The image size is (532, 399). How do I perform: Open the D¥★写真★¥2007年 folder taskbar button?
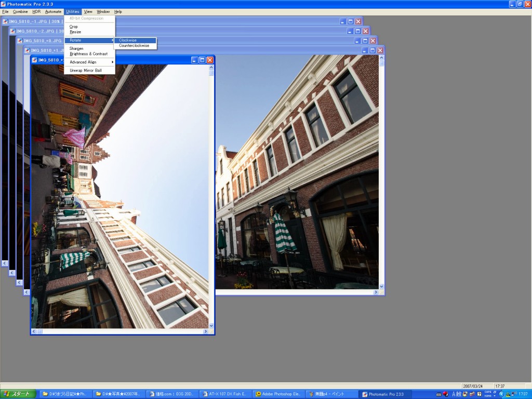pos(118,394)
